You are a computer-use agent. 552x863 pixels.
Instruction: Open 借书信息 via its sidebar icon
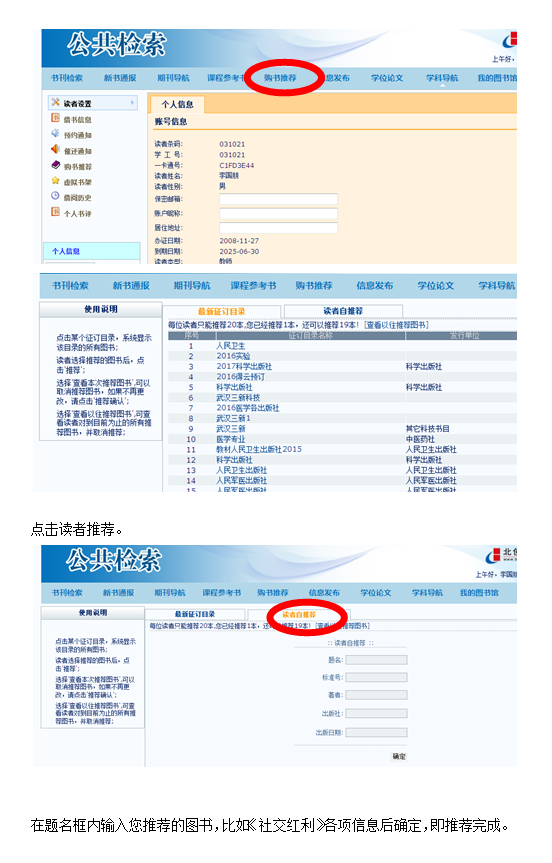[56, 118]
